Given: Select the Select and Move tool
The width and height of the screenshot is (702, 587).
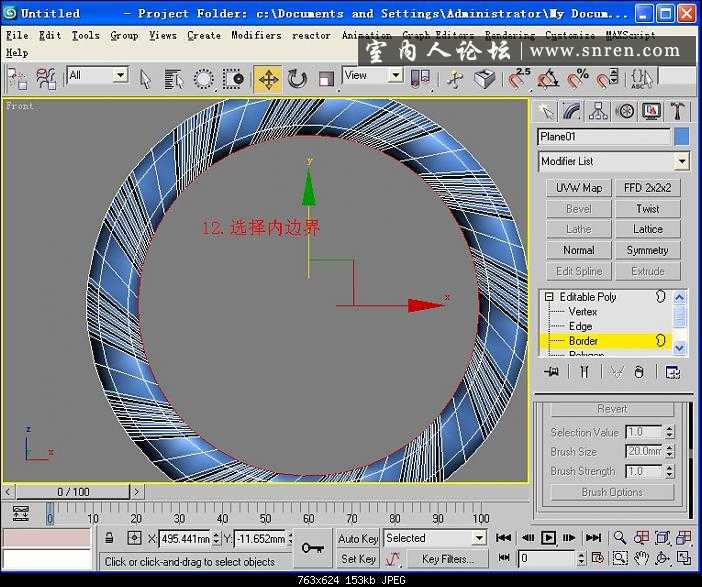Looking at the screenshot, I should 267,79.
